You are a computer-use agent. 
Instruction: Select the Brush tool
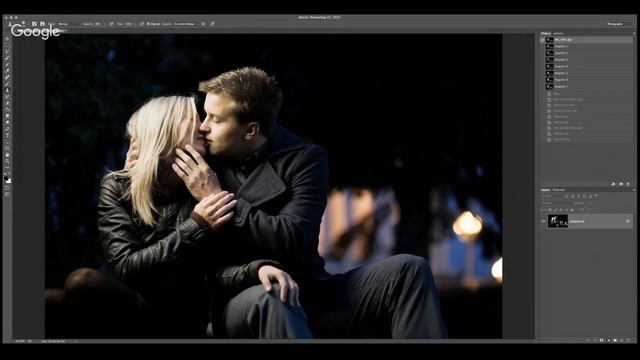7,84
